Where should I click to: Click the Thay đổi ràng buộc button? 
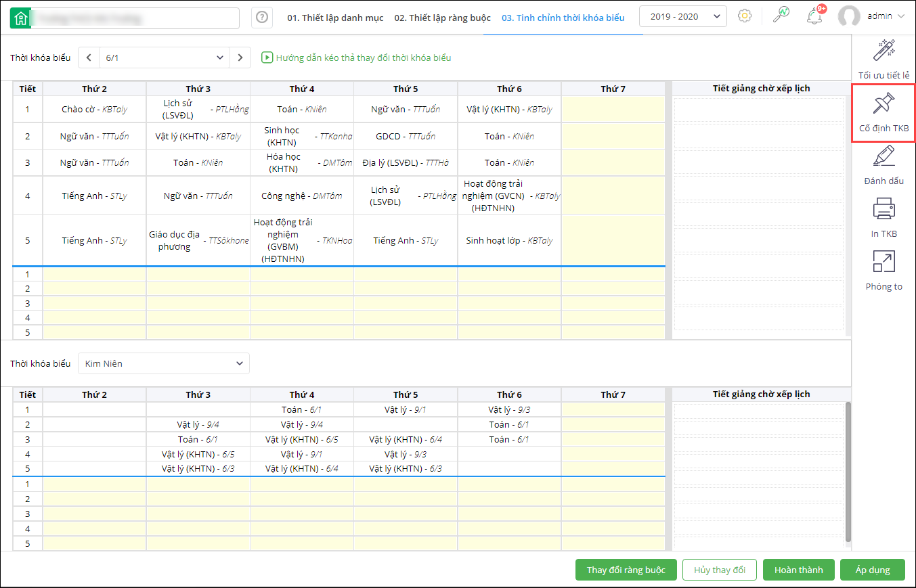coord(626,570)
